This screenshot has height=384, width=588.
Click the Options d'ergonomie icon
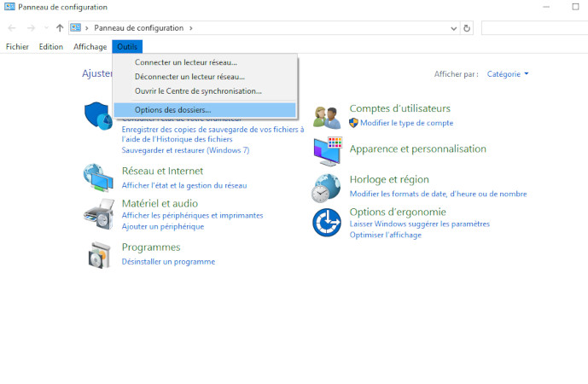pyautogui.click(x=327, y=223)
